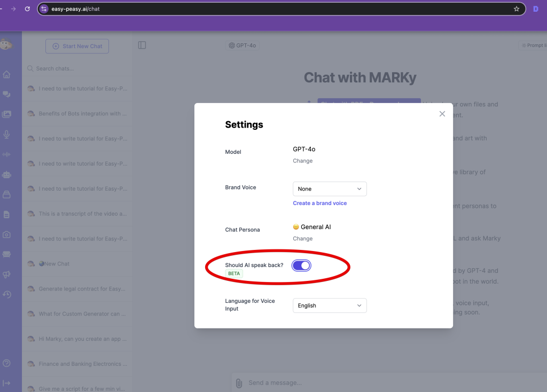Click the Start New Chat button

tap(77, 46)
